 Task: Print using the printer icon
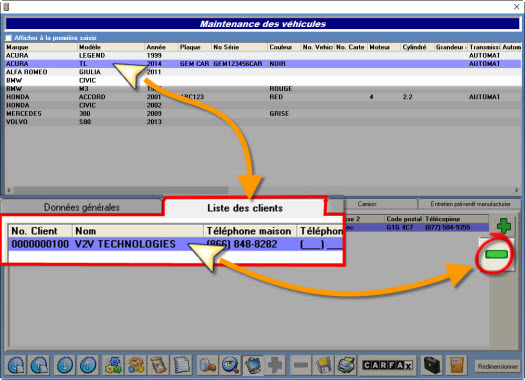point(346,365)
